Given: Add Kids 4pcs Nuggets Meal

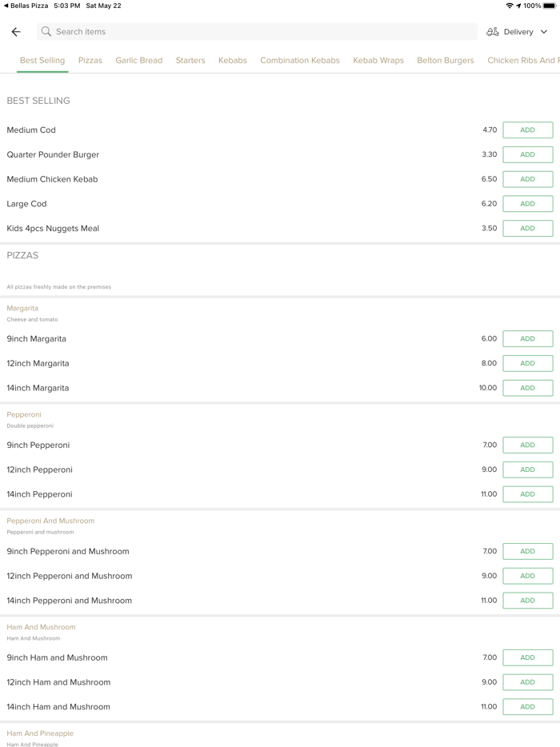Looking at the screenshot, I should 527,228.
